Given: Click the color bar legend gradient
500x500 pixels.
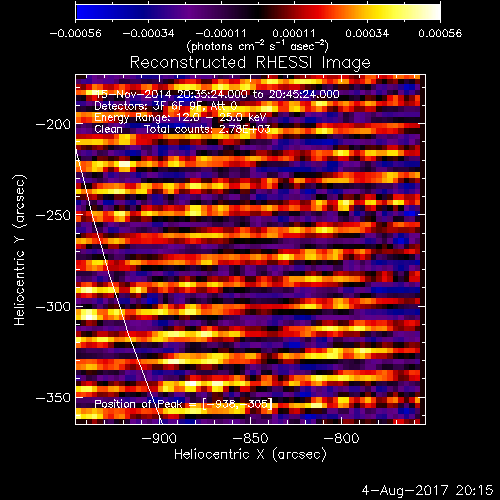Looking at the screenshot, I should 258,12.
